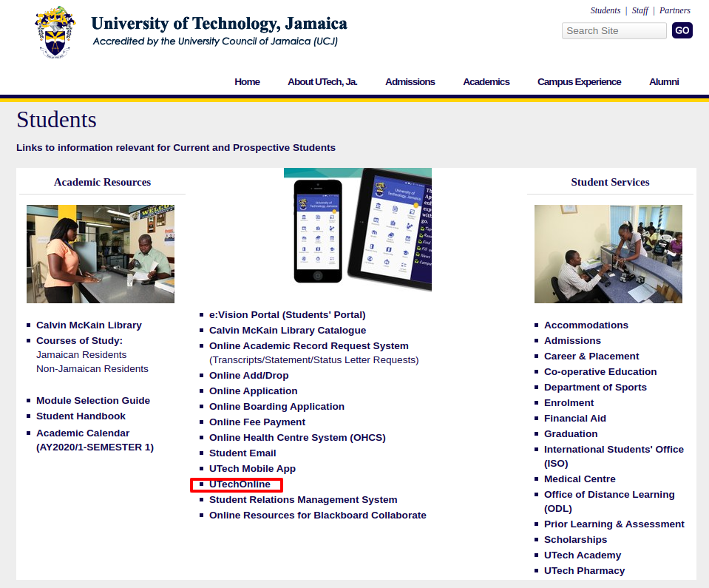Open the UTechOnline link
The width and height of the screenshot is (709, 588).
click(240, 484)
